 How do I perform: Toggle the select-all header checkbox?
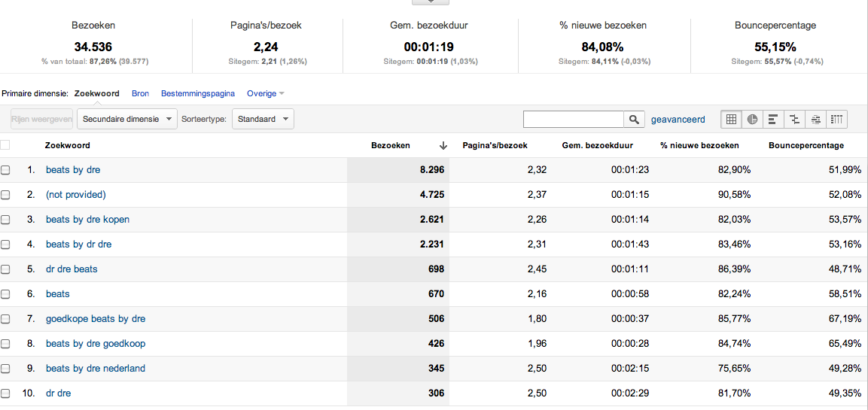click(5, 145)
